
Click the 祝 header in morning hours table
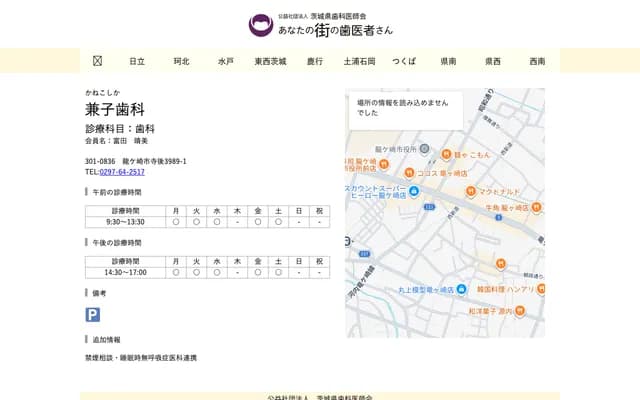click(x=320, y=211)
